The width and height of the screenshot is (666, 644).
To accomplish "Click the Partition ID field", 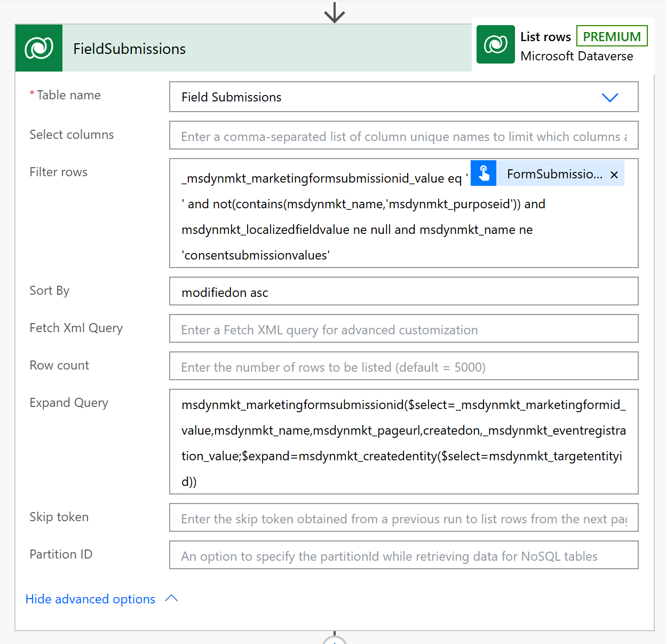I will pos(403,555).
